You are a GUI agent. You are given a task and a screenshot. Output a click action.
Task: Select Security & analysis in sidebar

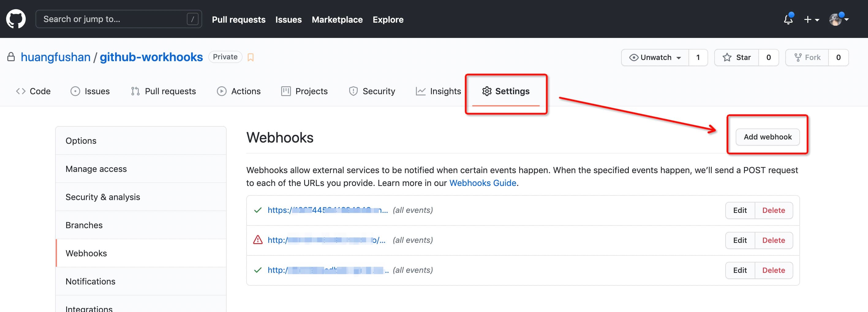(x=141, y=197)
